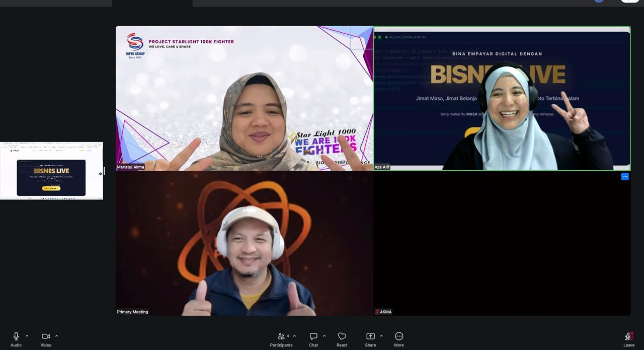644x350 pixels.
Task: Expand chat options chevron
Action: pyautogui.click(x=324, y=336)
